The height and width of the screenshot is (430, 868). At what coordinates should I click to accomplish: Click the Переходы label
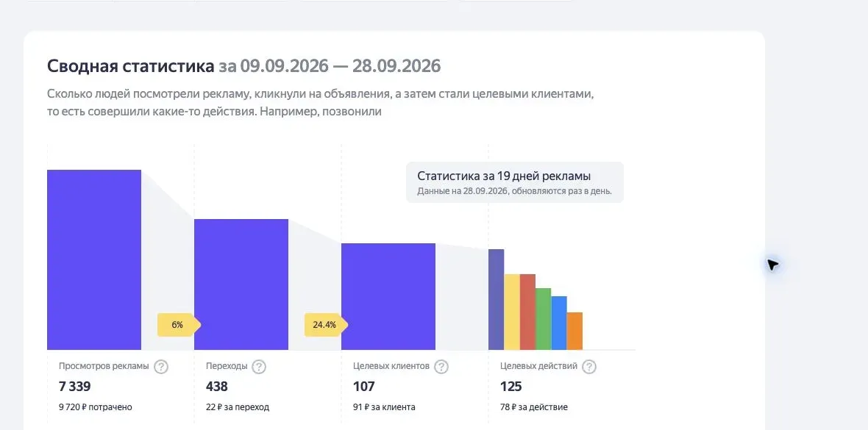[x=227, y=366]
